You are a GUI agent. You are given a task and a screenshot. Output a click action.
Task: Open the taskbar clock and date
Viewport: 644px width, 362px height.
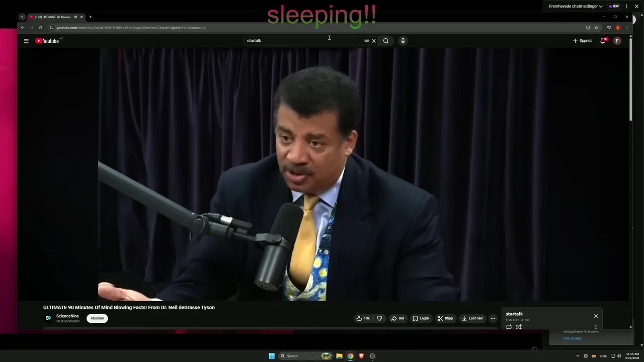632,356
